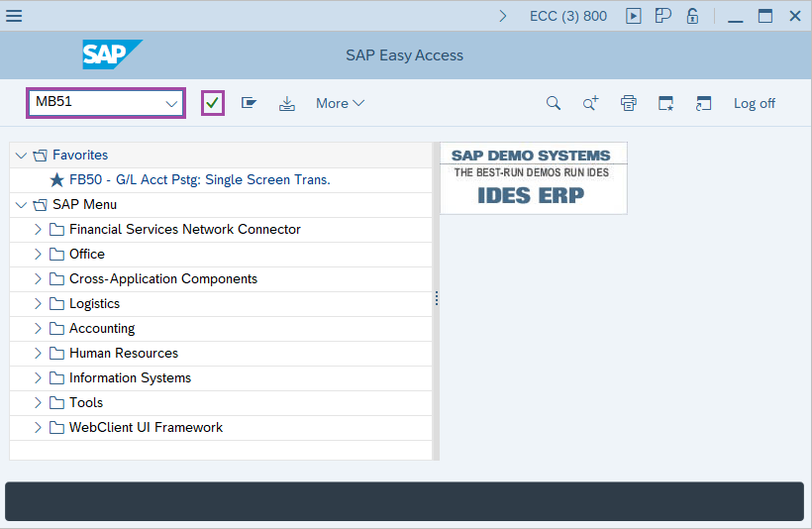Expand the Accounting chevron
The height and width of the screenshot is (529, 812).
[38, 328]
